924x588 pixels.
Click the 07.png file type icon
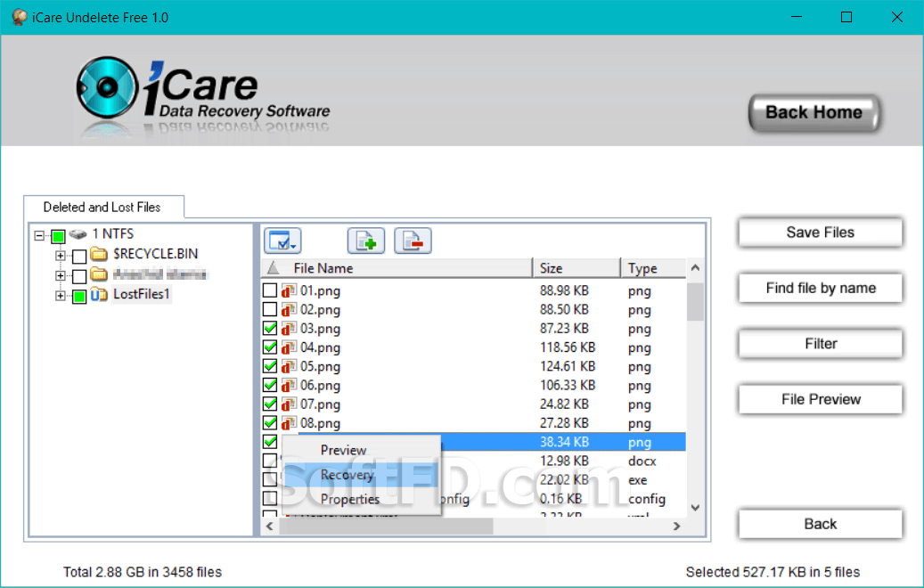click(289, 404)
